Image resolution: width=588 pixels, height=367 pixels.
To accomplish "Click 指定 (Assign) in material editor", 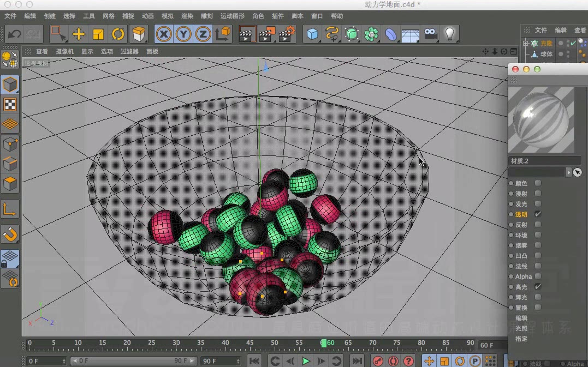I will 521,339.
